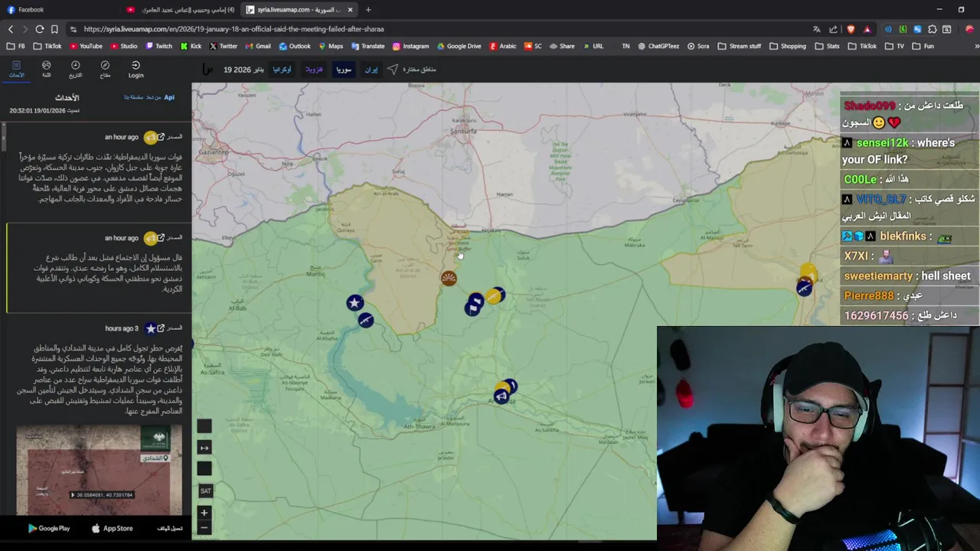Select the أوكرانيا region tab

pyautogui.click(x=282, y=69)
